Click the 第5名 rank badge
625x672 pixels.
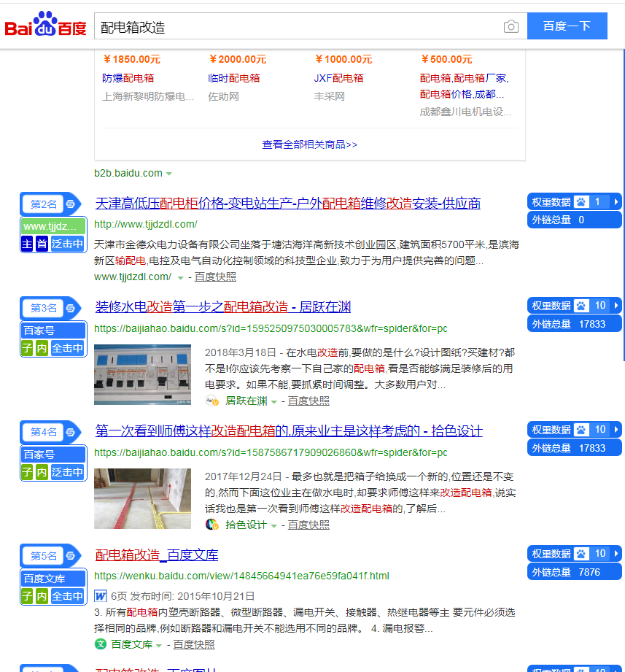point(43,556)
